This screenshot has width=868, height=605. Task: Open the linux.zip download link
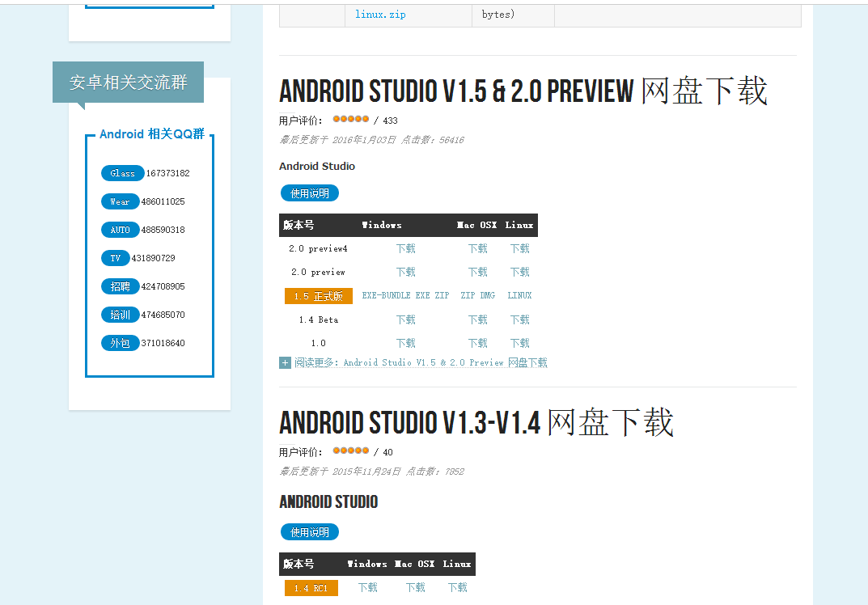click(380, 15)
